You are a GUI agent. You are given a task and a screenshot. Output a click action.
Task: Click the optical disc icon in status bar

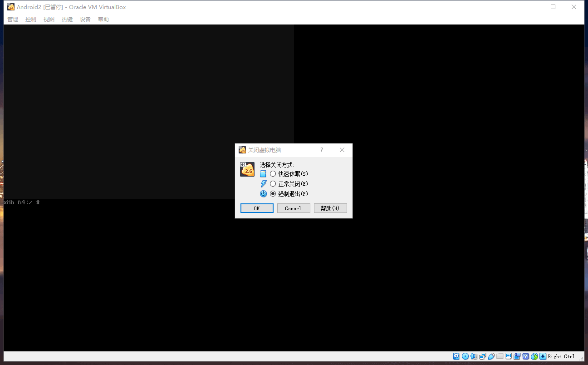[x=465, y=356]
